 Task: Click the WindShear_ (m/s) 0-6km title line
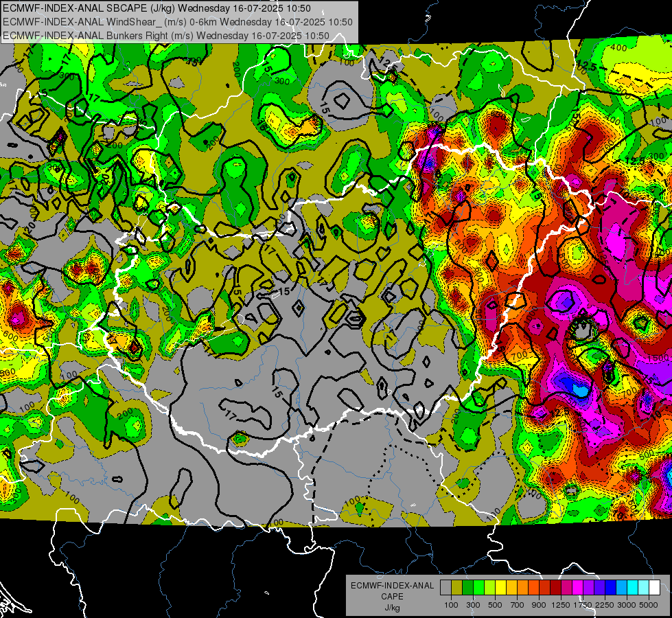[x=177, y=22]
